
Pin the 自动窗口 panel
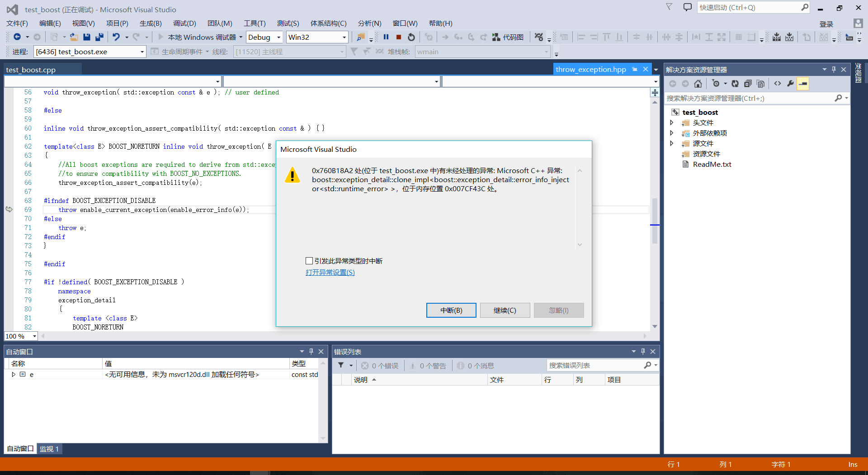(x=311, y=352)
